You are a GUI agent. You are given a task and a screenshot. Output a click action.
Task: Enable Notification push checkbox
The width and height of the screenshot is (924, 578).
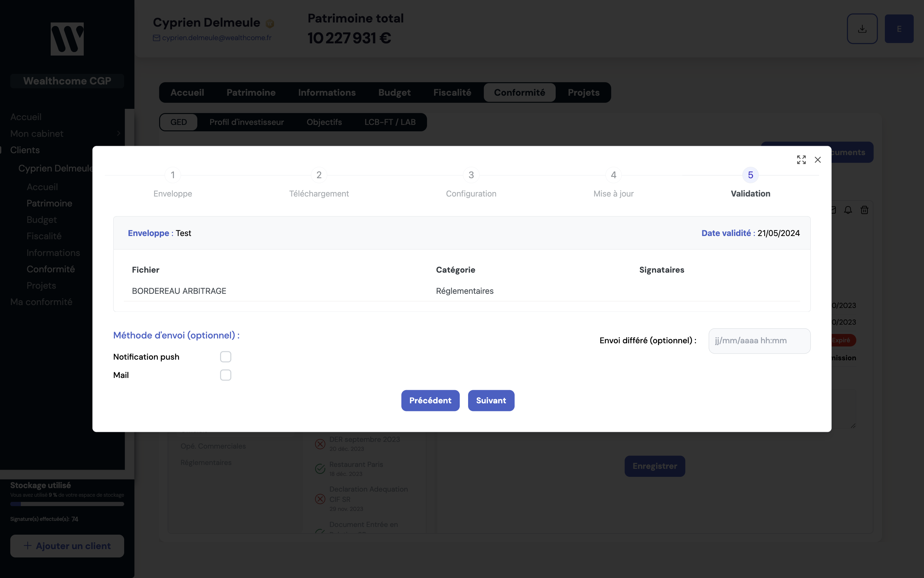[226, 357]
